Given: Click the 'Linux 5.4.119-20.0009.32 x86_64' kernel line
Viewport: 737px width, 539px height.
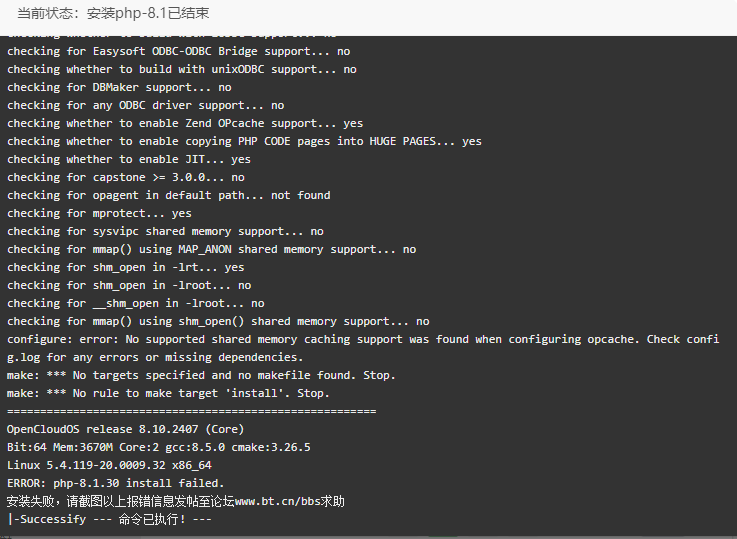Looking at the screenshot, I should [x=109, y=465].
